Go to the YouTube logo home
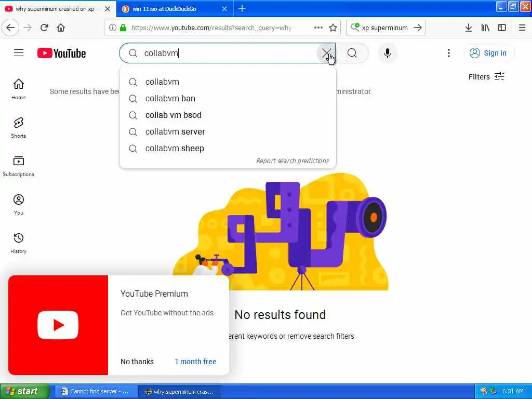Screen dimensions: 532x399 coord(61,54)
